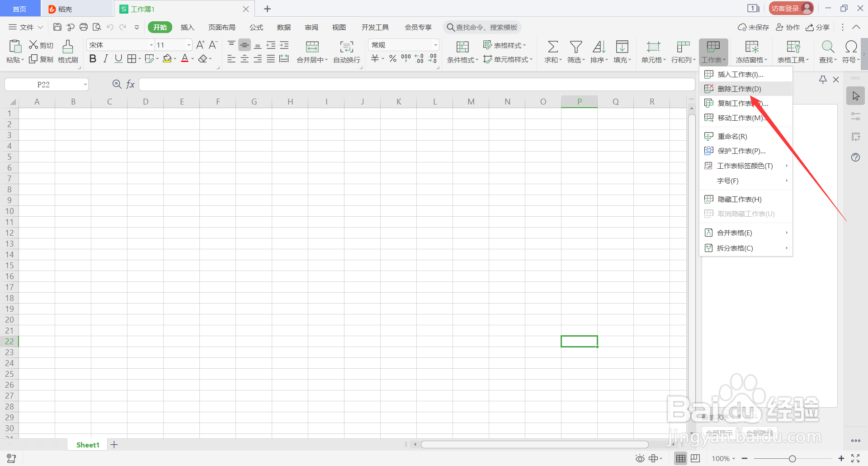
Task: Expand Sheet Tab Color (工作表标签颜色) submenu
Action: coord(746,166)
